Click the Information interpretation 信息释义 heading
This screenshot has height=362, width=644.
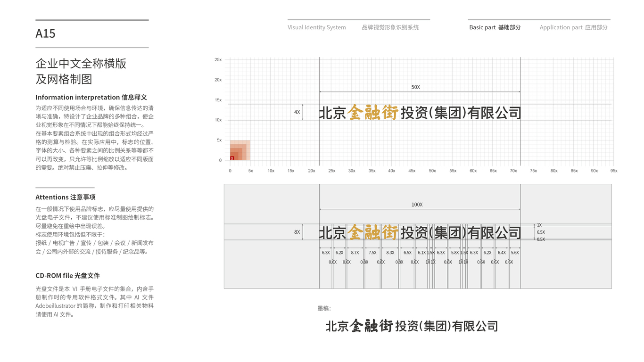click(91, 98)
